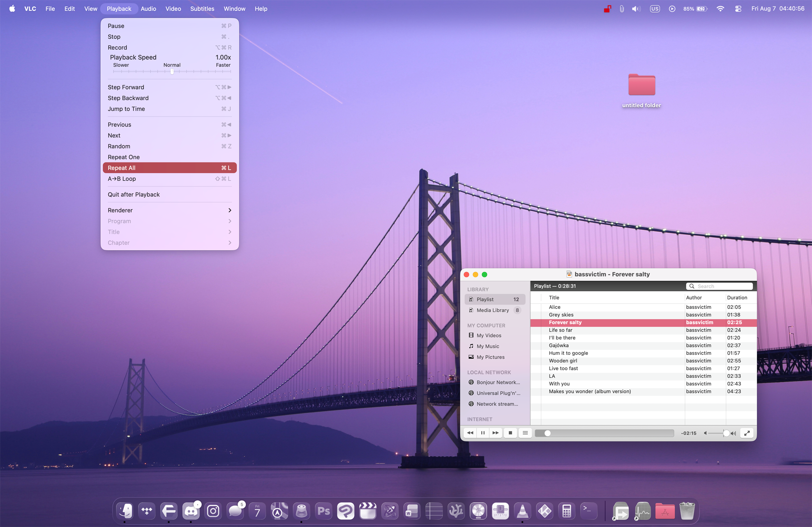
Task: Skip to previous track in VLC controls
Action: click(470, 433)
